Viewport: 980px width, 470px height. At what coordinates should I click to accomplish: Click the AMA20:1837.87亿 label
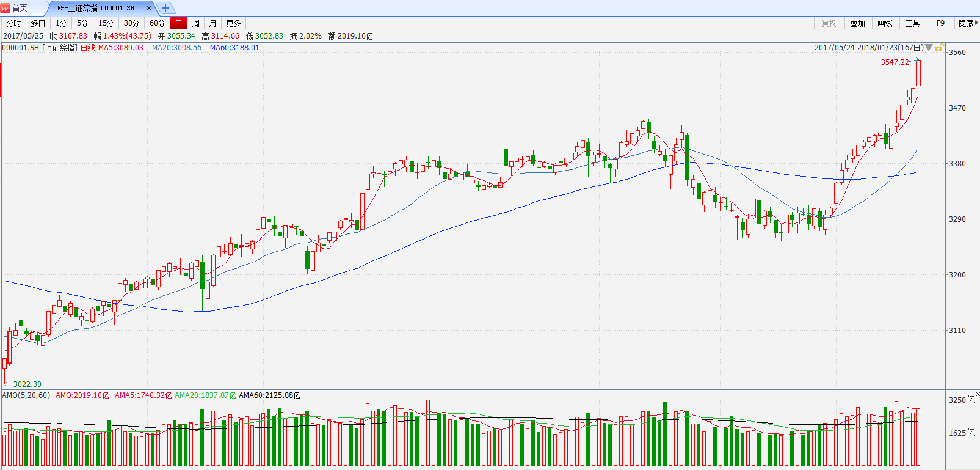pos(205,395)
